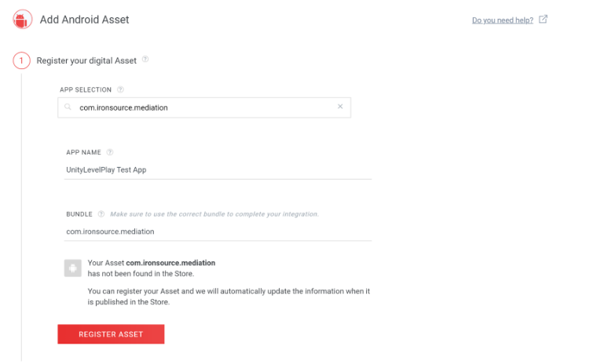Click the Bundle input field
Screen dimensions: 608x364
pos(218,231)
